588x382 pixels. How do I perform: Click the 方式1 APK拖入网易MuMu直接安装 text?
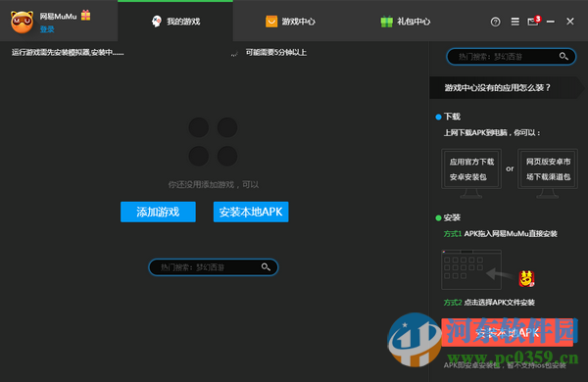pyautogui.click(x=500, y=234)
